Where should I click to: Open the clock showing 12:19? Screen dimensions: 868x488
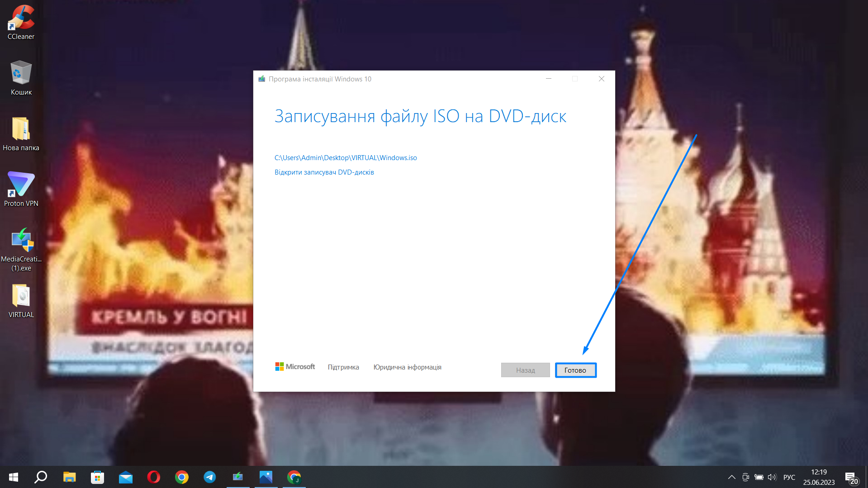coord(819,477)
